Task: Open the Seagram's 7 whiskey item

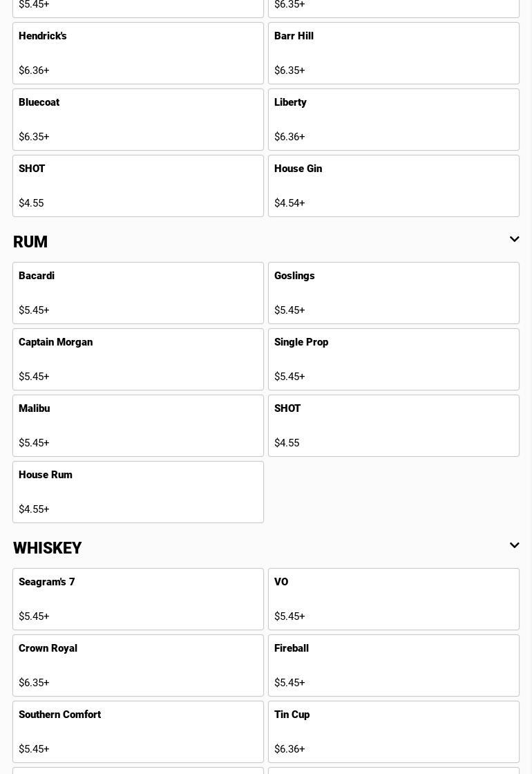Action: [138, 599]
